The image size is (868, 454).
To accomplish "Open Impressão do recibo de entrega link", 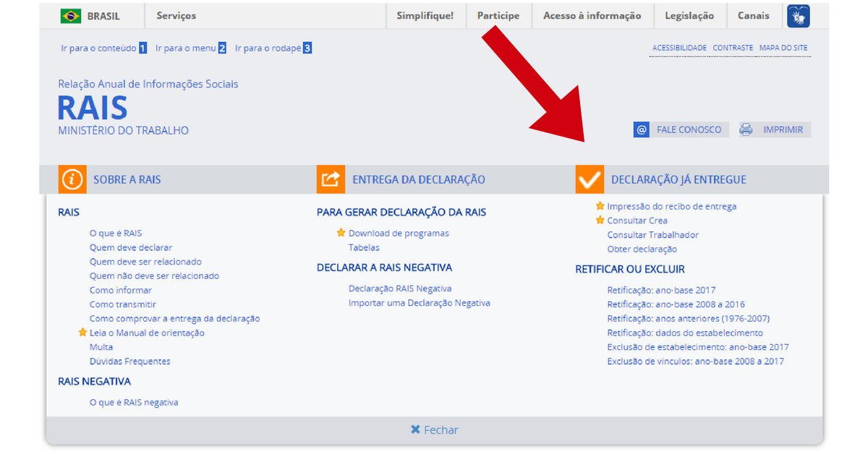I will point(672,206).
